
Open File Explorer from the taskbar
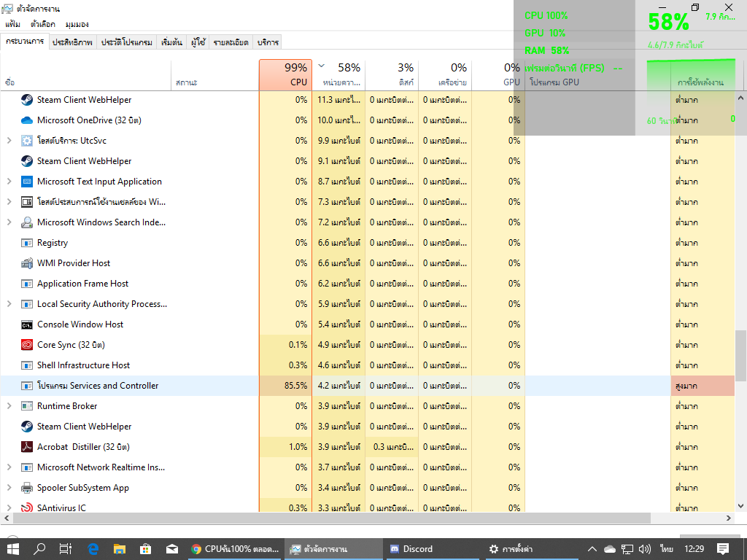pyautogui.click(x=119, y=549)
